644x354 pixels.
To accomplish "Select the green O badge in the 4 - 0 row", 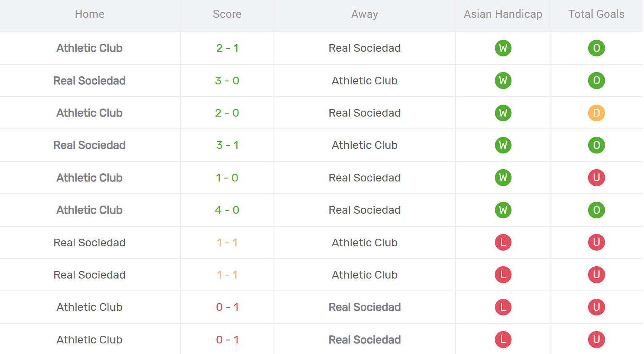I will (596, 210).
